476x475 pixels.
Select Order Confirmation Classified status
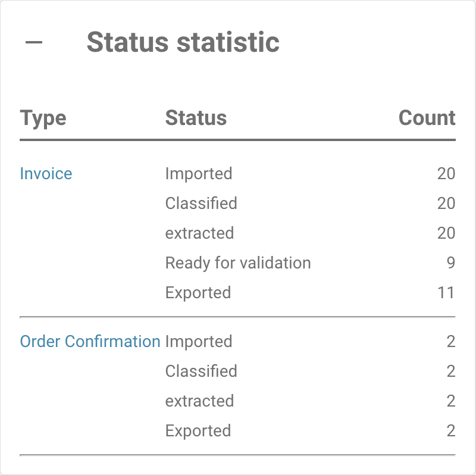[201, 371]
